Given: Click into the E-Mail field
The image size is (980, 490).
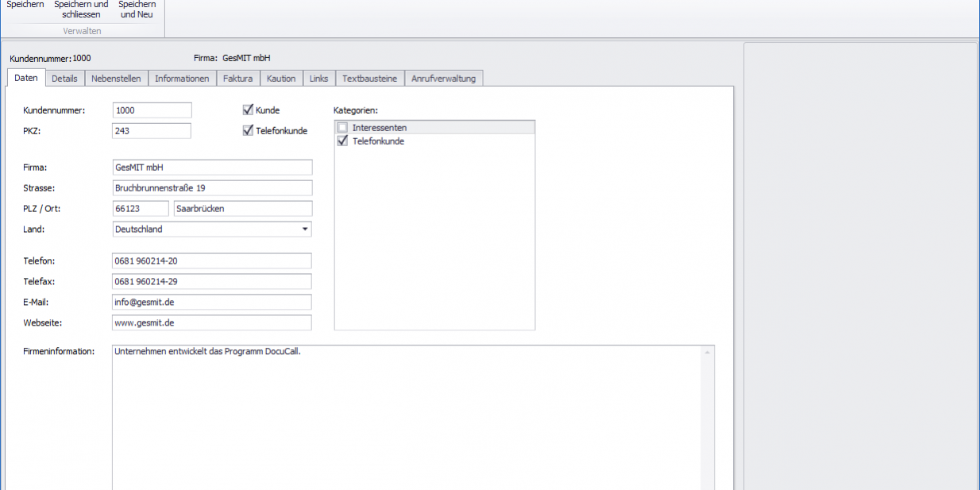Looking at the screenshot, I should pyautogui.click(x=212, y=303).
